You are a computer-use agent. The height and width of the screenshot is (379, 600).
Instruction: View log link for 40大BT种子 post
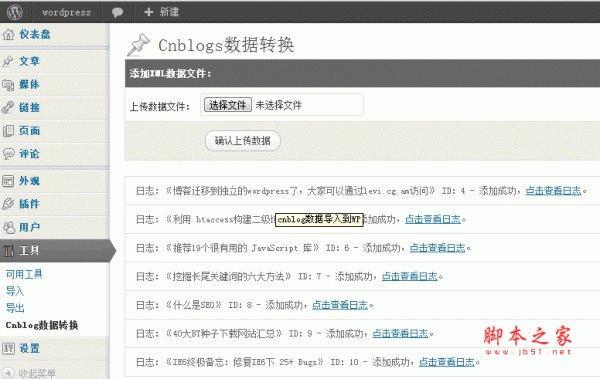(400, 333)
